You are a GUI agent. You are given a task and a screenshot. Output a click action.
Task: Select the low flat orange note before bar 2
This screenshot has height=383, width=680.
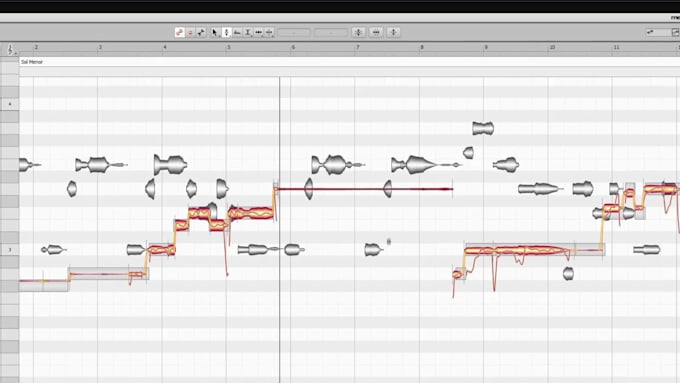click(x=43, y=281)
